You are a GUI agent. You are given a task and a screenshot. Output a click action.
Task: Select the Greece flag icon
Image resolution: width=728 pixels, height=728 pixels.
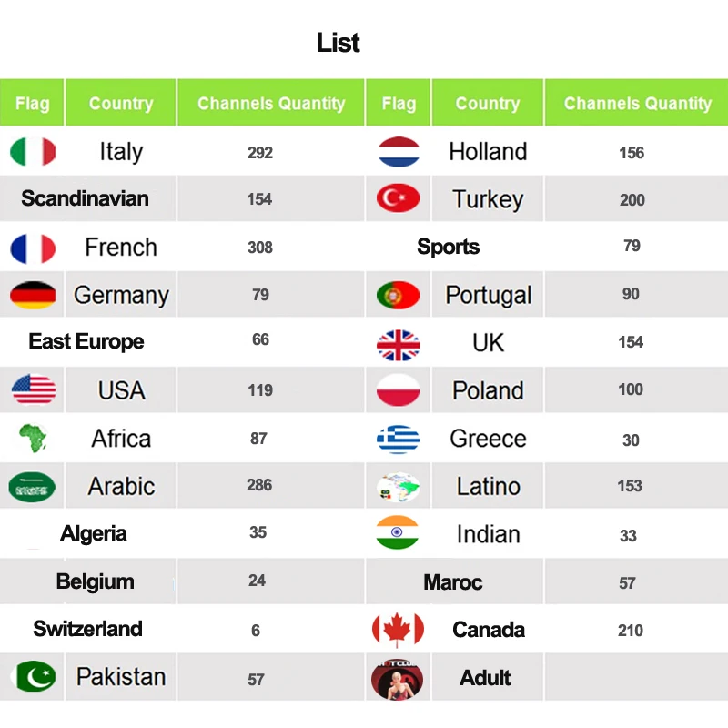tap(398, 439)
